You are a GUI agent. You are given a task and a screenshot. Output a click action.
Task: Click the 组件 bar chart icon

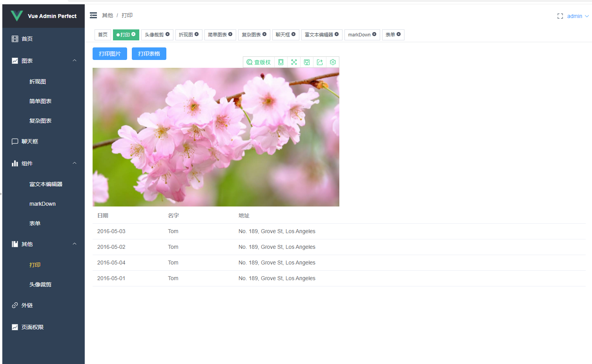pyautogui.click(x=15, y=163)
